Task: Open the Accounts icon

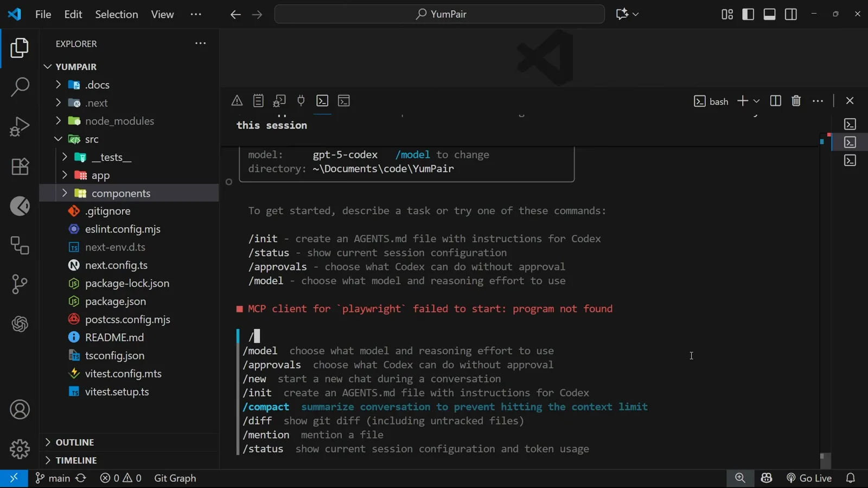Action: pyautogui.click(x=20, y=409)
